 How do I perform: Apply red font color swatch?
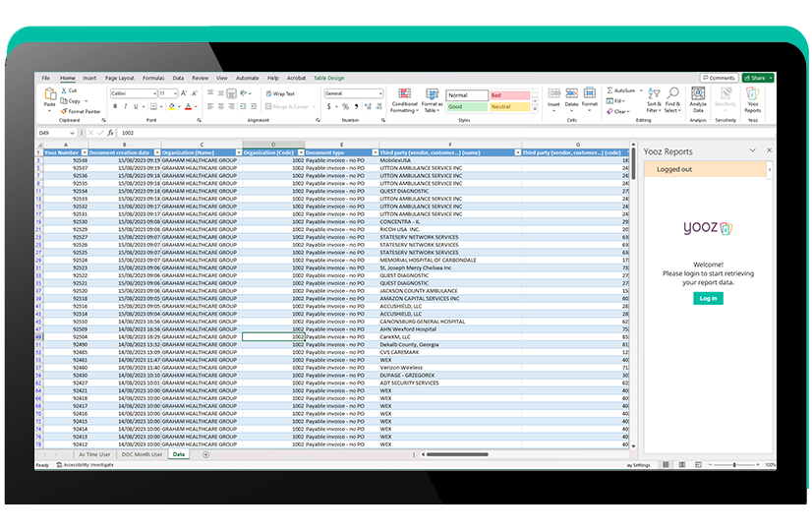point(188,106)
